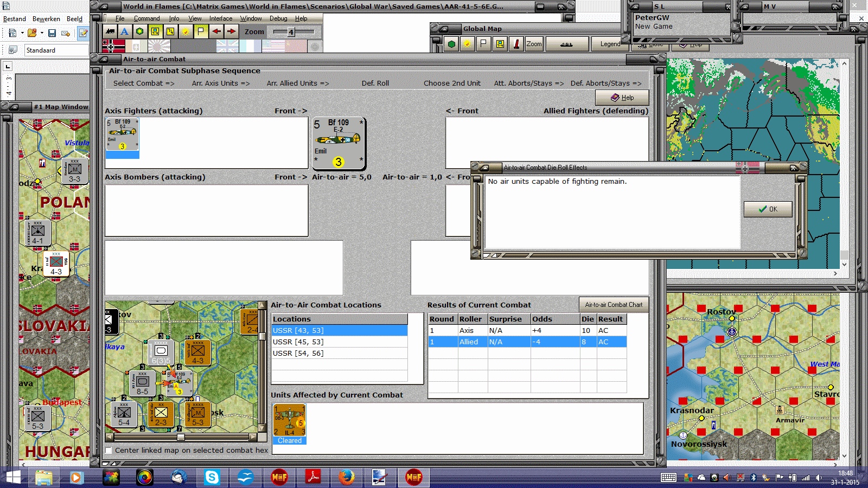Select the Japanese rising sun flag
868x488 pixels.
159,46
